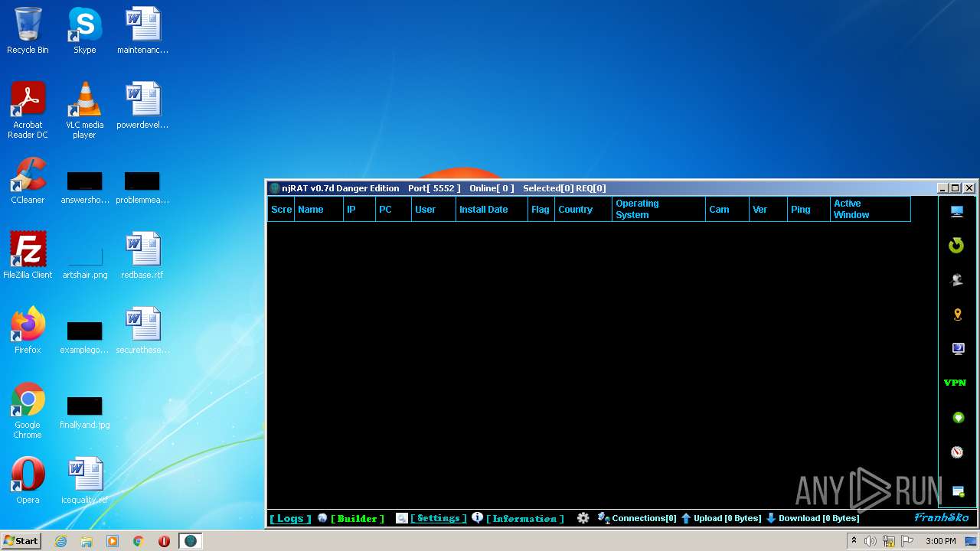The height and width of the screenshot is (551, 980).
Task: Sort by the Operating System column header
Action: 658,209
